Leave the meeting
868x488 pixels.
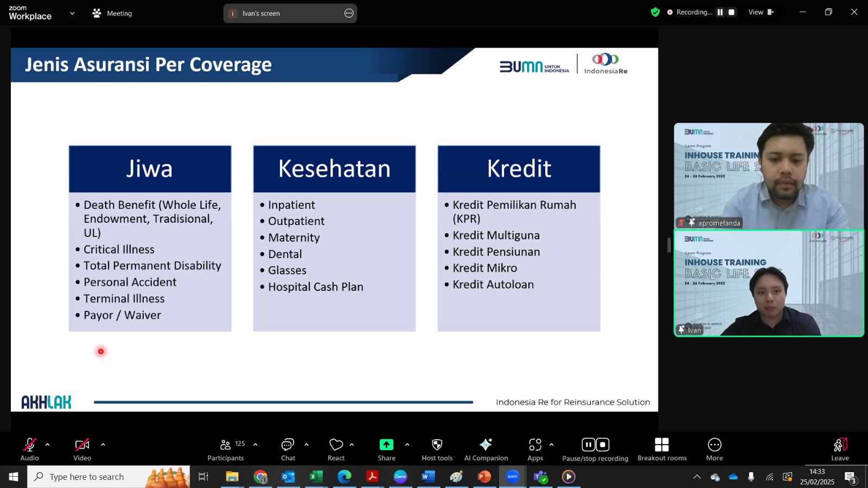point(840,450)
